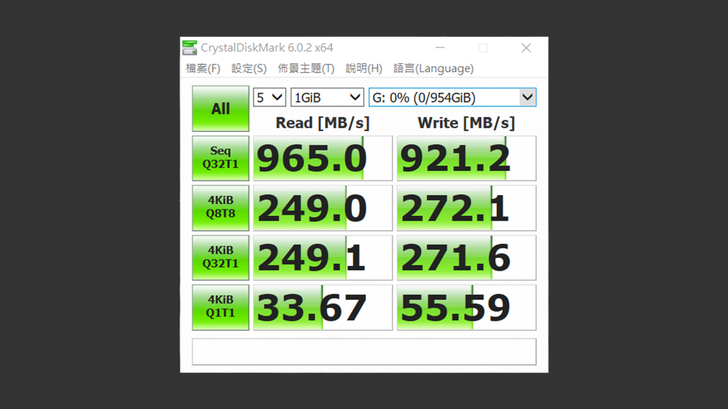Click the 4KiB Q8T8 read value 249.0
Screen dimensions: 728x409
point(323,208)
